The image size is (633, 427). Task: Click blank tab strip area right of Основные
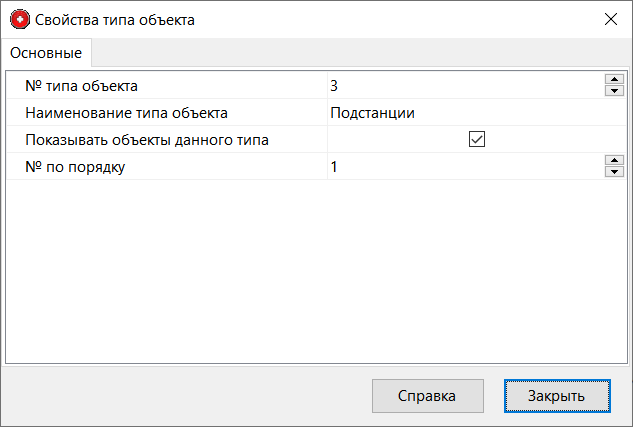click(x=360, y=52)
